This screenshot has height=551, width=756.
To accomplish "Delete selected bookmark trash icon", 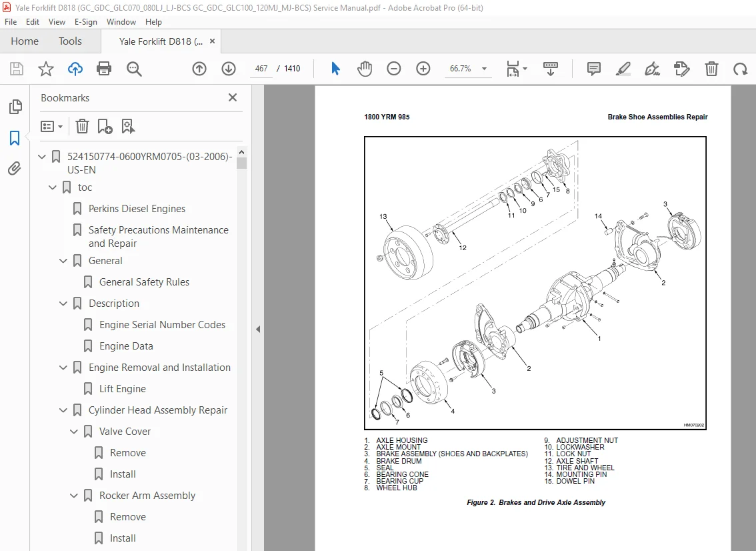I will [82, 127].
